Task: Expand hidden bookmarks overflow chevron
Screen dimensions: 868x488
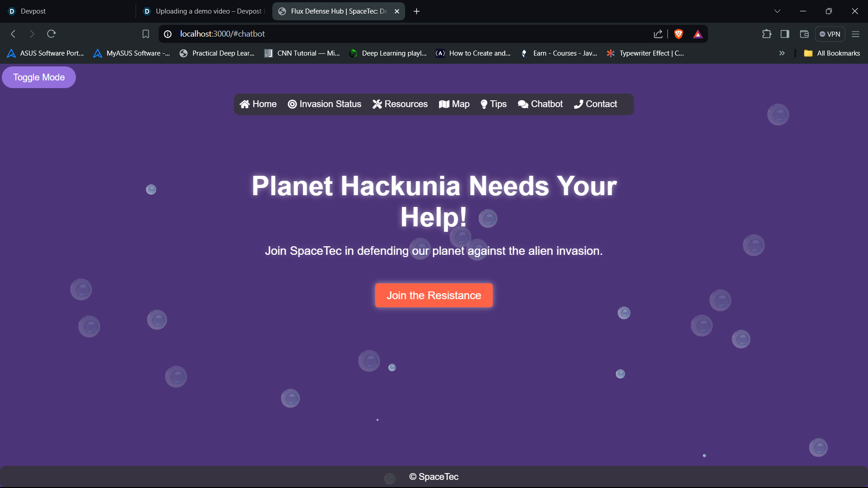Action: (782, 53)
